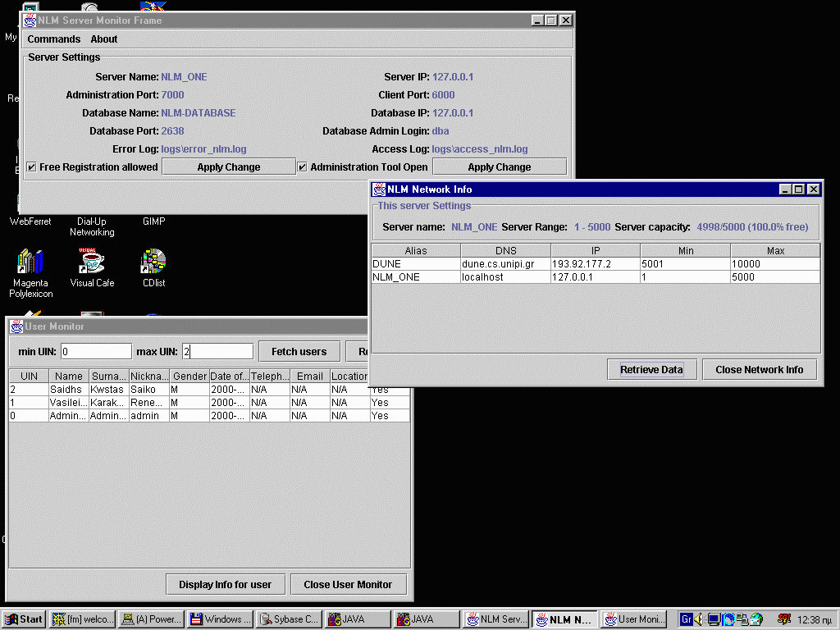Click the 193.92.177.2 IP cell
840x630 pixels.
coord(596,263)
